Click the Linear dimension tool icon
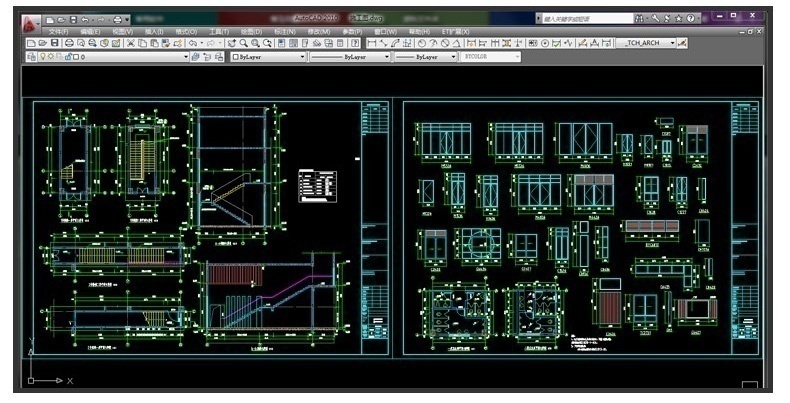This screenshot has width=790, height=403. point(372,44)
